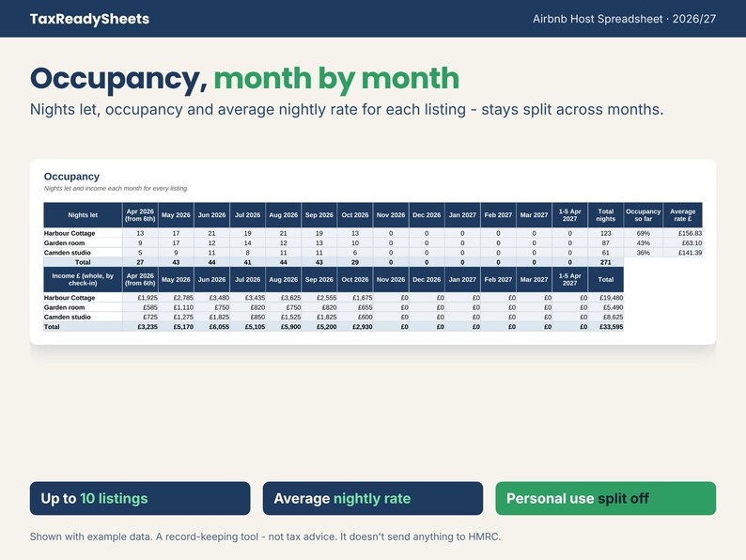The height and width of the screenshot is (560, 746).
Task: Click 'Airbnb Host Spreadsheet · 2026/27' header text
Action: [624, 19]
